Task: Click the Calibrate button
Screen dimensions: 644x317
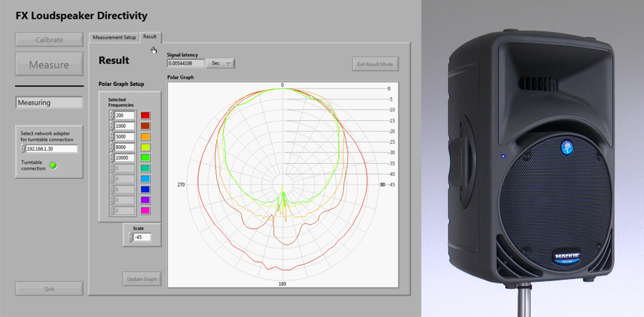Action: [x=49, y=40]
